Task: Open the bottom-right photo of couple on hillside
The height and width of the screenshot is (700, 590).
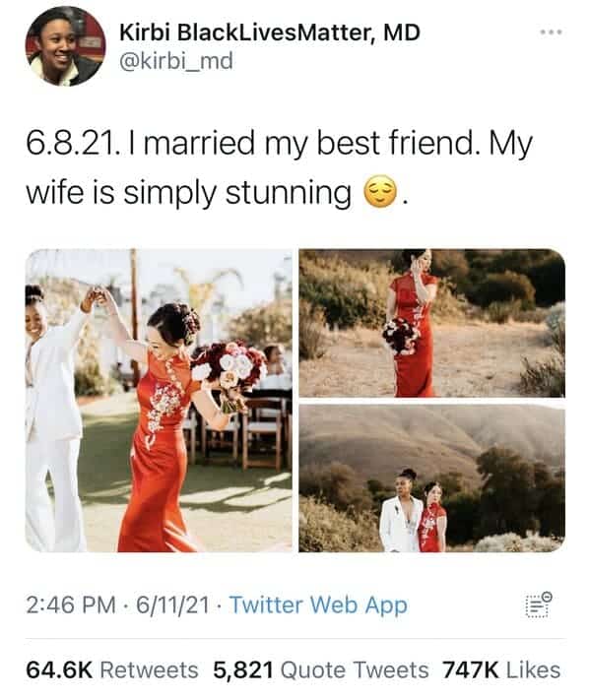Action: pos(431,478)
